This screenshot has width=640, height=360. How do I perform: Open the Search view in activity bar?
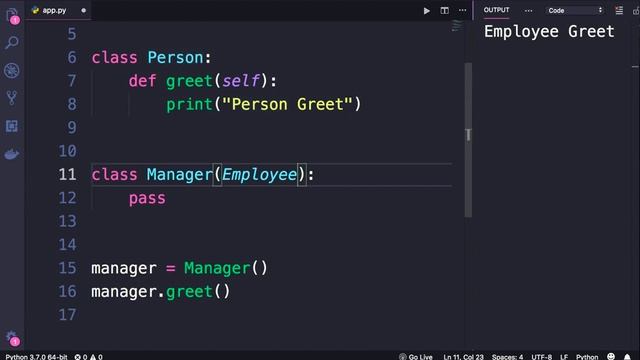pos(12,42)
